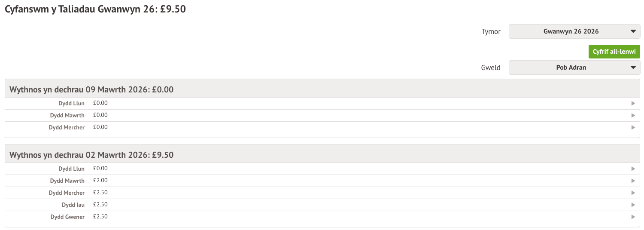Expand Dydd Mercher arrow, week of 02 Mawrth
Screen dimensions: 644x230
633,193
